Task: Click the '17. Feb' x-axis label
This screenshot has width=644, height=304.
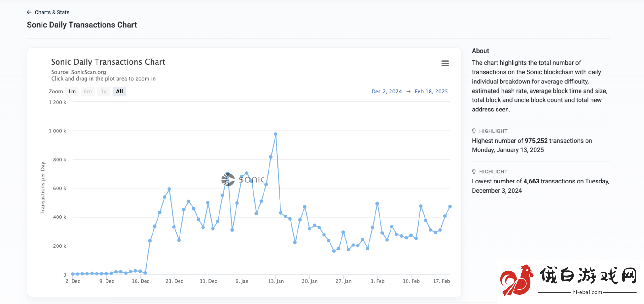Action: click(x=441, y=281)
